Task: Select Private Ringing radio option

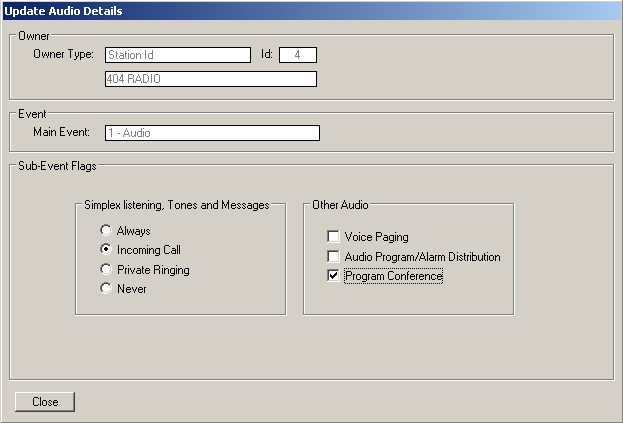Action: 106,270
